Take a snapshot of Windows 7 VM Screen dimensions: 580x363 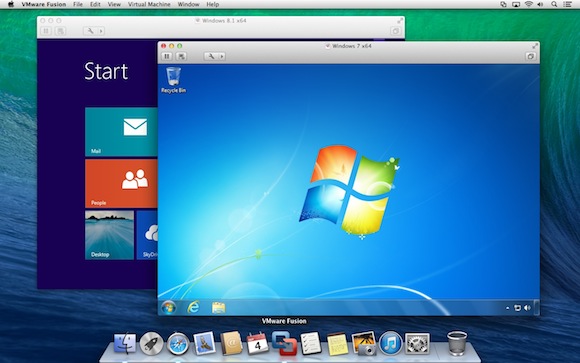(x=181, y=56)
